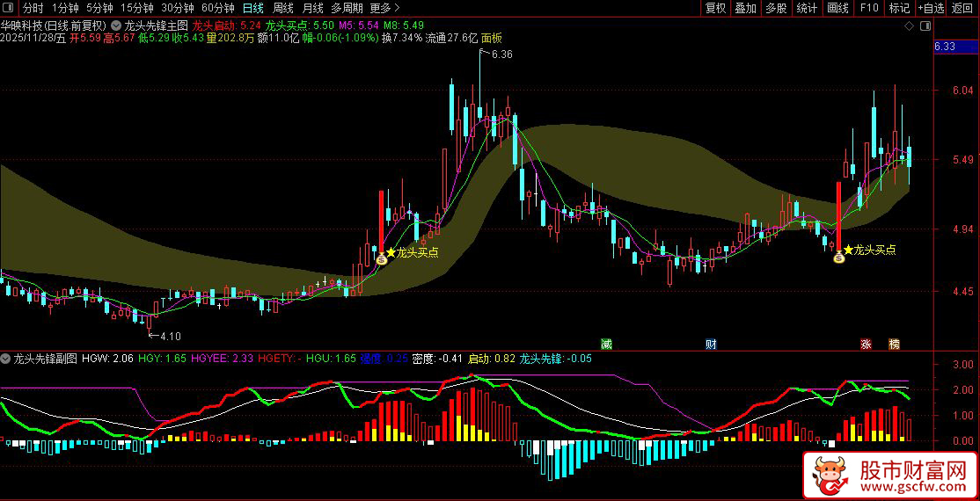The width and height of the screenshot is (980, 501).
Task: Click the 密度: -0.41 readout
Action: click(x=437, y=359)
